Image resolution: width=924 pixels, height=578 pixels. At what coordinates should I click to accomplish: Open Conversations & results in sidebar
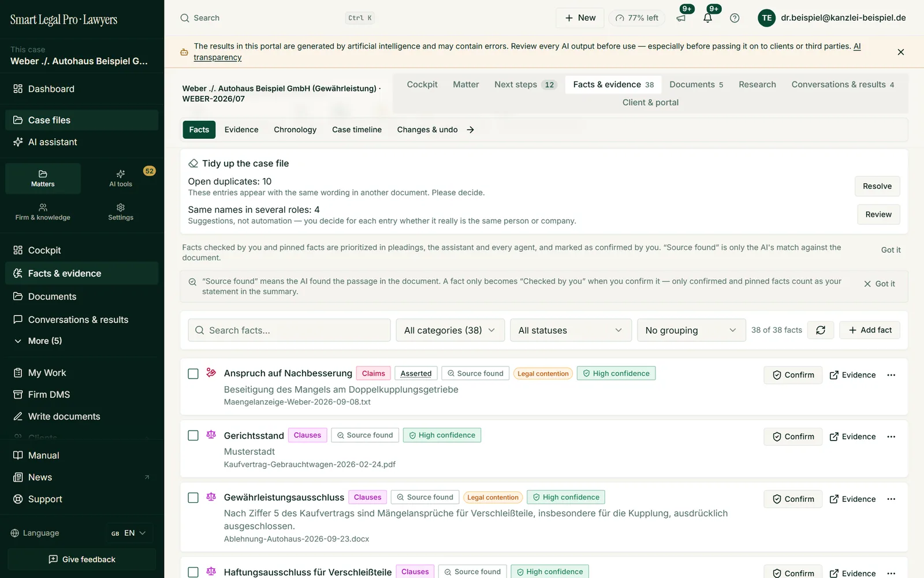point(82,320)
